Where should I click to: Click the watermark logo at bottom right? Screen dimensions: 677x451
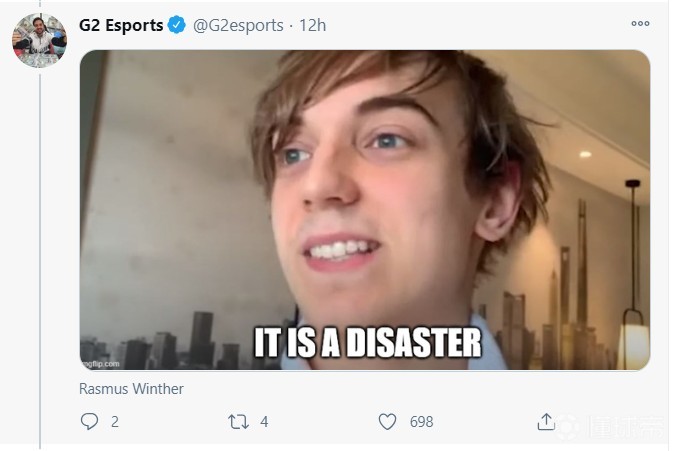click(611, 427)
